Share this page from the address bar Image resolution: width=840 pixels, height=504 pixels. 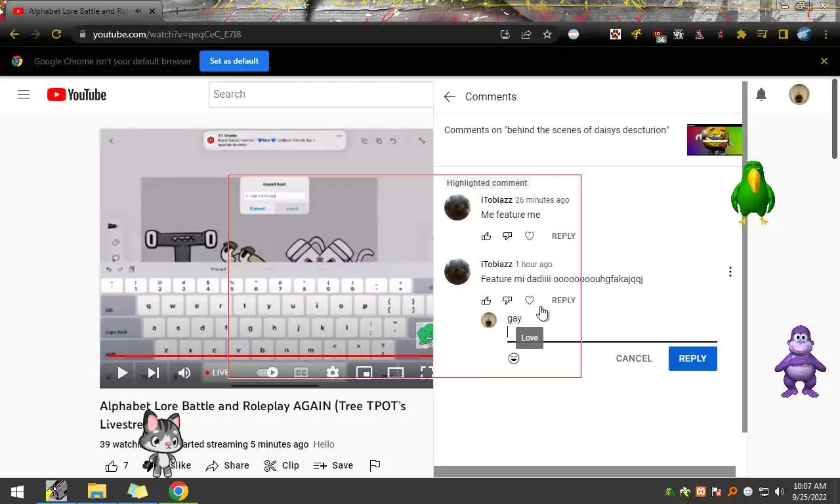point(526,34)
